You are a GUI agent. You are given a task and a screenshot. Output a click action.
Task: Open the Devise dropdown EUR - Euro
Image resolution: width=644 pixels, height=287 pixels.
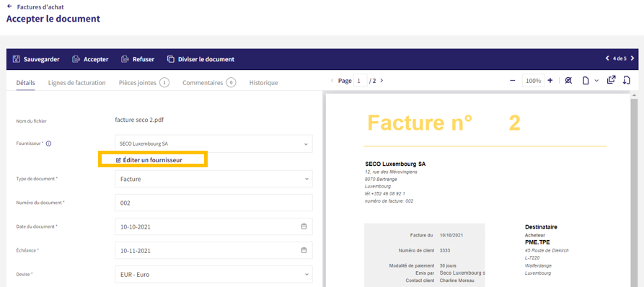click(x=213, y=274)
